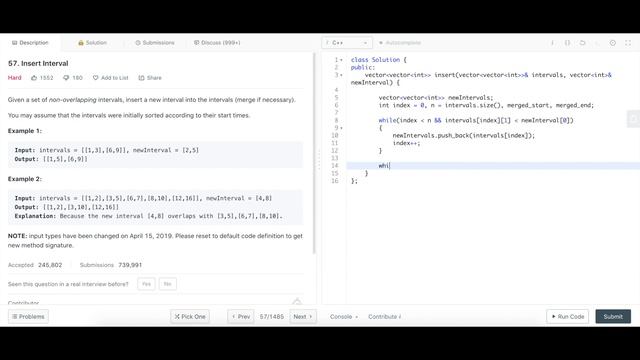
Task: Go to Next problem
Action: coord(303,316)
